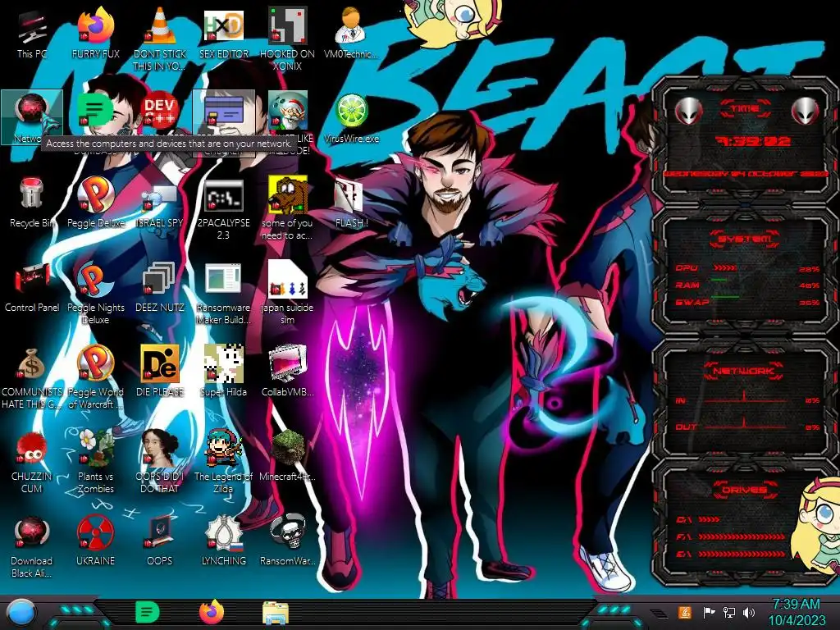Screen dimensions: 840x630
Task: Click the C:\ drive usage bar
Action: (709, 519)
